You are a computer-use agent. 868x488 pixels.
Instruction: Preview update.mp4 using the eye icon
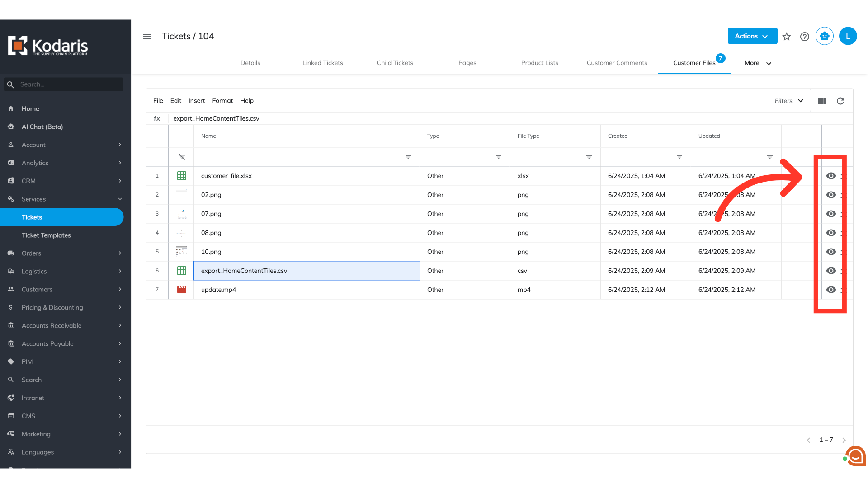click(x=831, y=290)
